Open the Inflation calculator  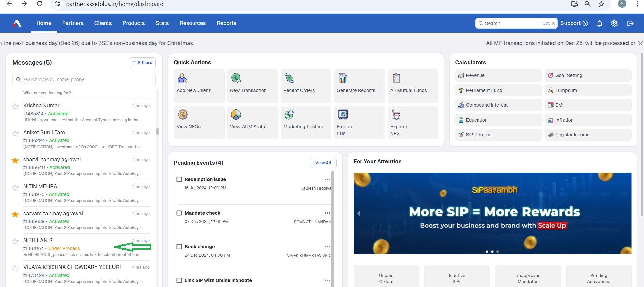(588, 120)
